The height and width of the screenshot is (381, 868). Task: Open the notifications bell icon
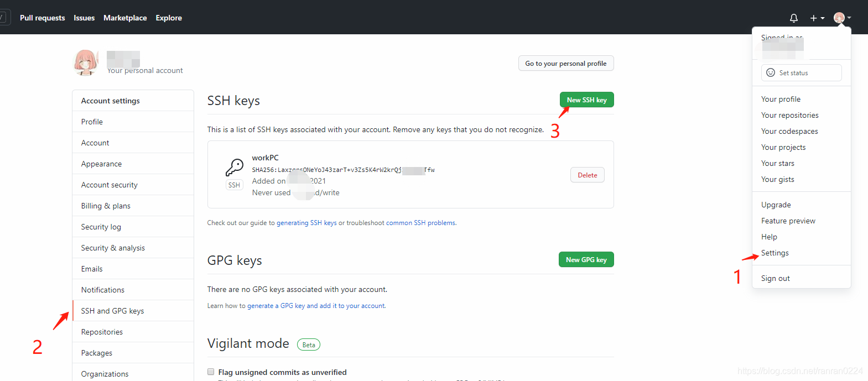click(x=794, y=18)
